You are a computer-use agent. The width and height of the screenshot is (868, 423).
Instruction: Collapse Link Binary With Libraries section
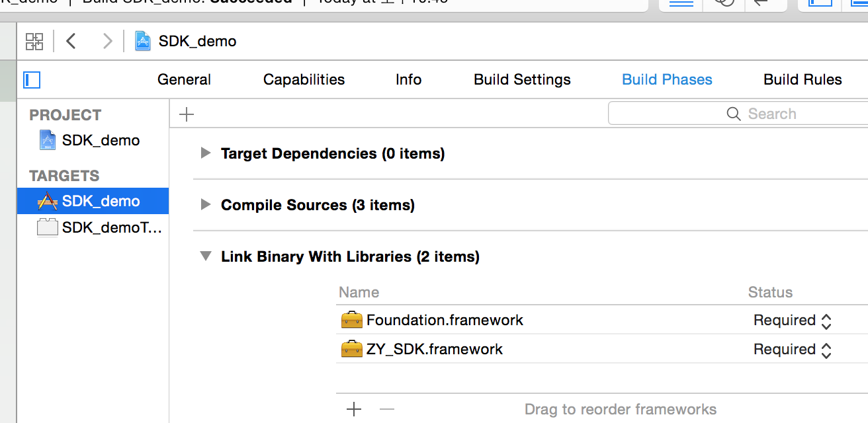[206, 256]
